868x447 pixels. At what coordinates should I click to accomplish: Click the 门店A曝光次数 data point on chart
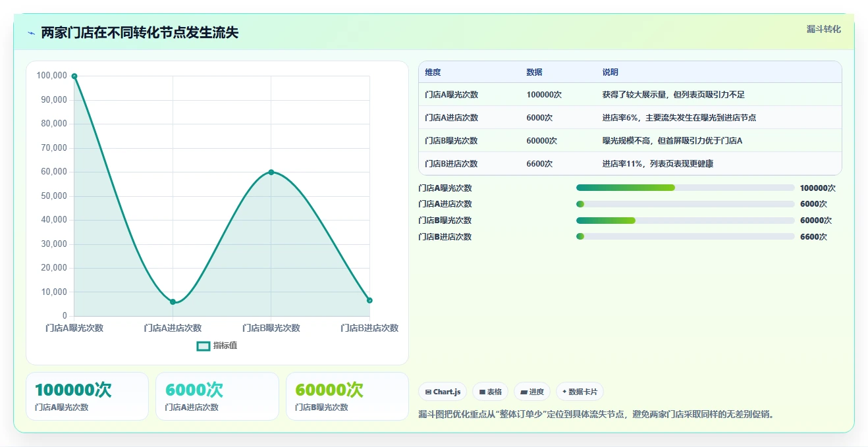coord(74,76)
